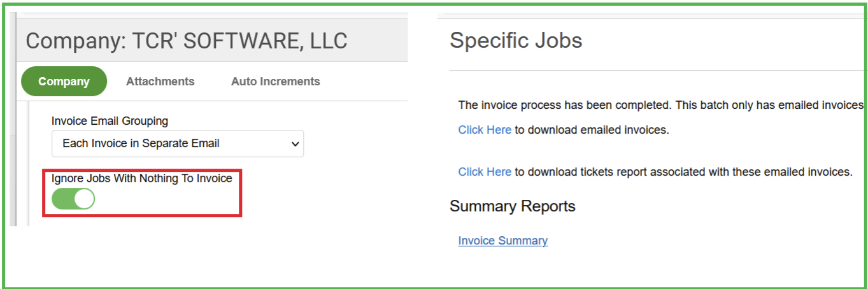Open the Invoice Summary report link
The image size is (868, 289).
pos(502,241)
